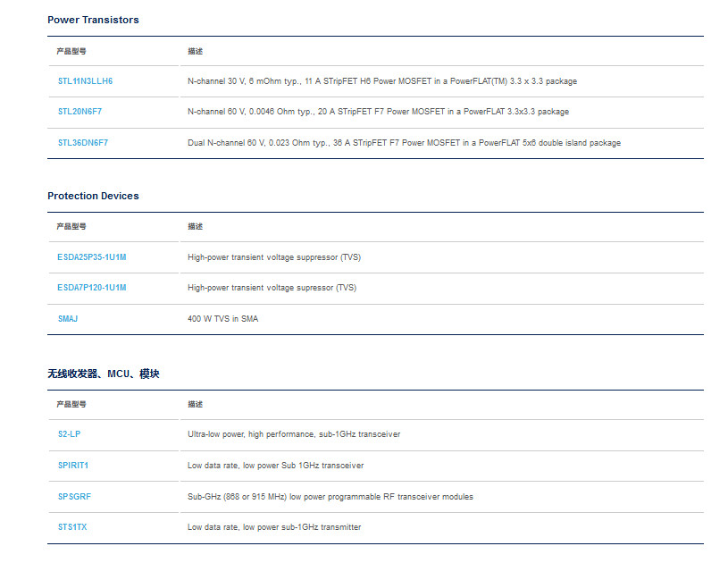Image resolution: width=728 pixels, height=563 pixels.
Task: Click the "Low data rate, low power Sub 1GHz transceiver" text
Action: pyautogui.click(x=275, y=465)
